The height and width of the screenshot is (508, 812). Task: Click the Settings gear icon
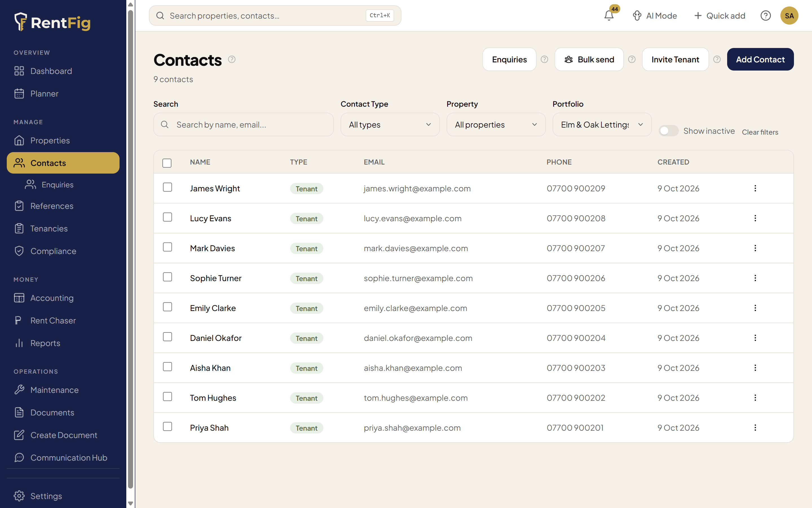pyautogui.click(x=19, y=496)
